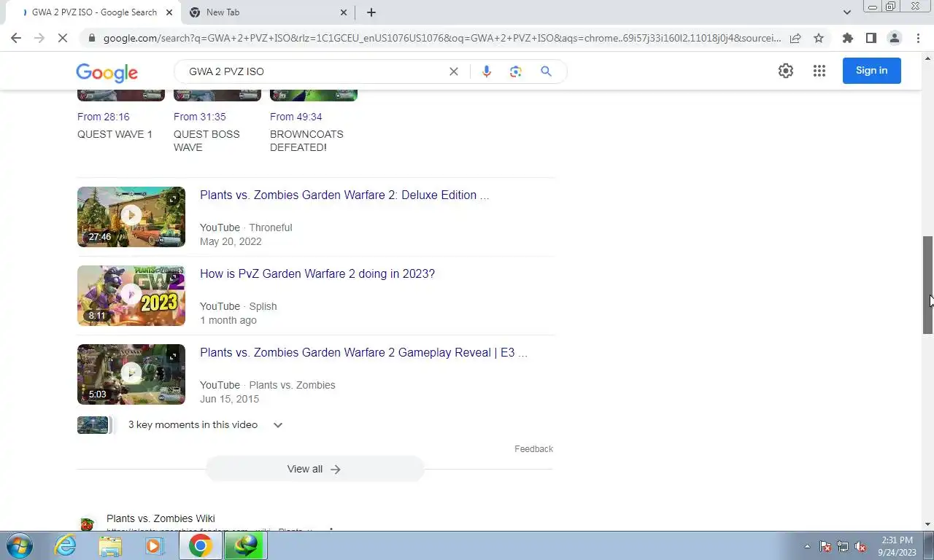
Task: Click QUEST WAVE 1 caption
Action: 115,134
